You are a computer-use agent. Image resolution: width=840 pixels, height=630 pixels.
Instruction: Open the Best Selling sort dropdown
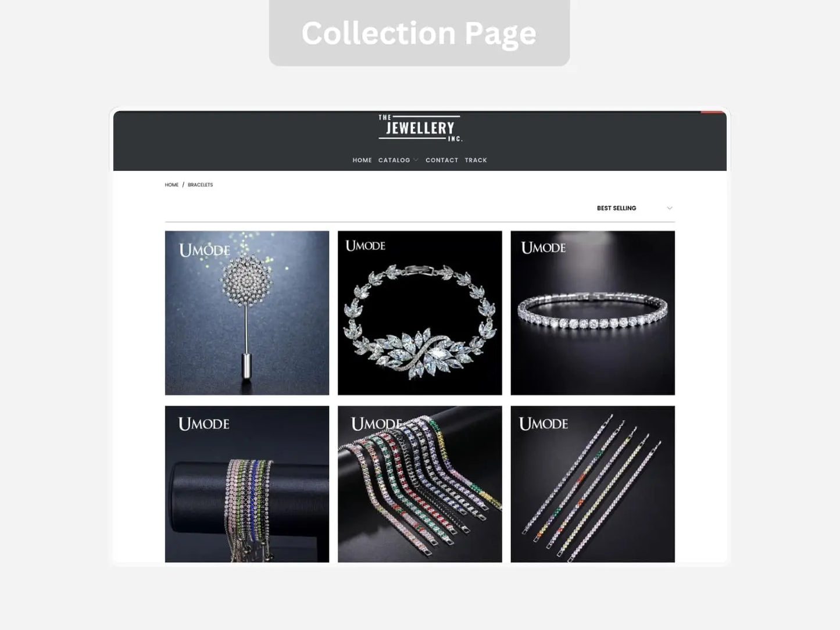634,208
